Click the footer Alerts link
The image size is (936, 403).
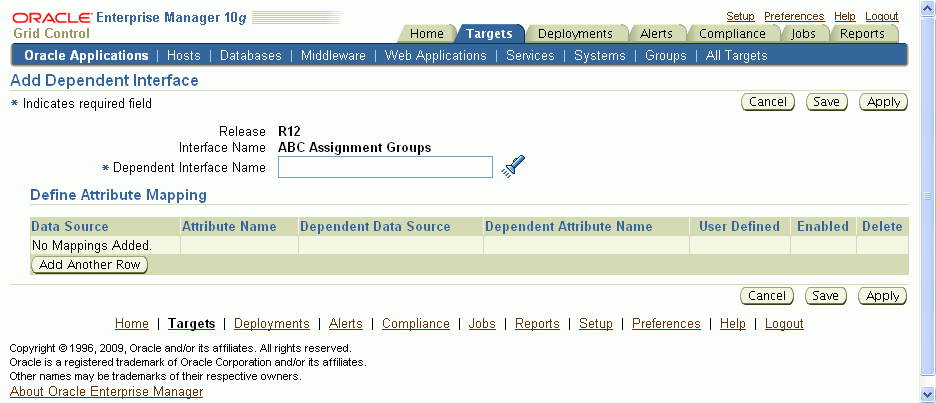(x=346, y=324)
